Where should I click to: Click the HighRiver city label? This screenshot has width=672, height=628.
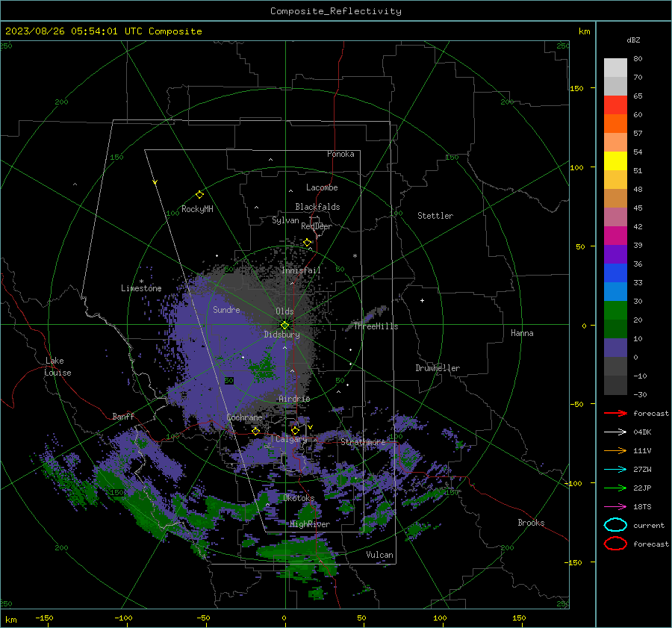point(309,524)
